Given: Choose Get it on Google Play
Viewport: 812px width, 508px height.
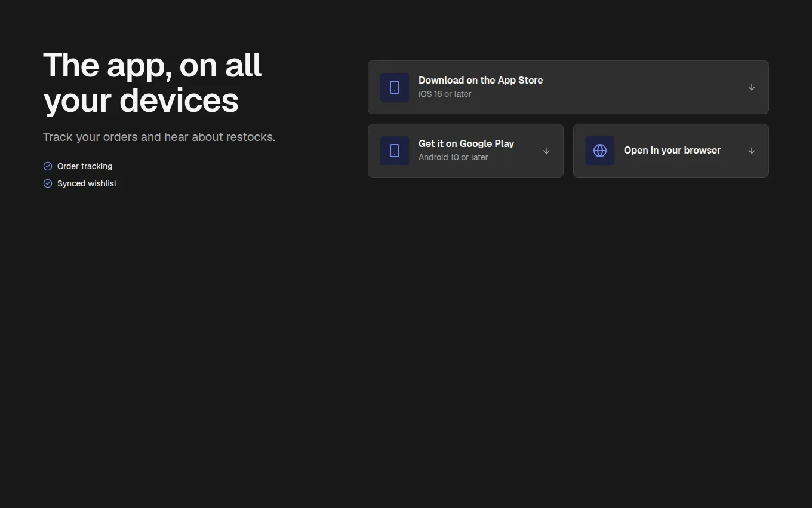Looking at the screenshot, I should coord(466,151).
